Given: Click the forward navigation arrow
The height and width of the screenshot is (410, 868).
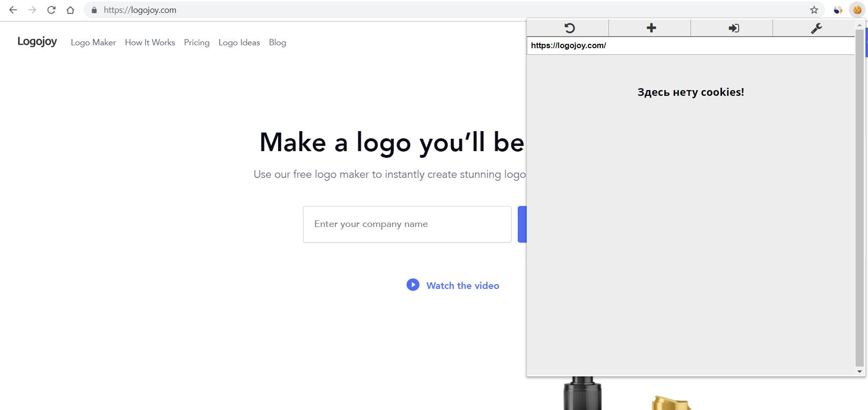Looking at the screenshot, I should coord(32,10).
